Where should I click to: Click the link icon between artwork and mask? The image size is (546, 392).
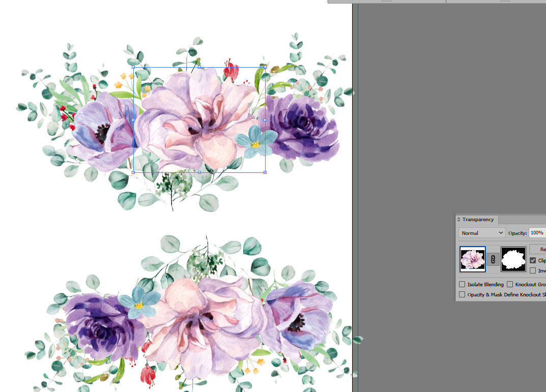click(493, 259)
